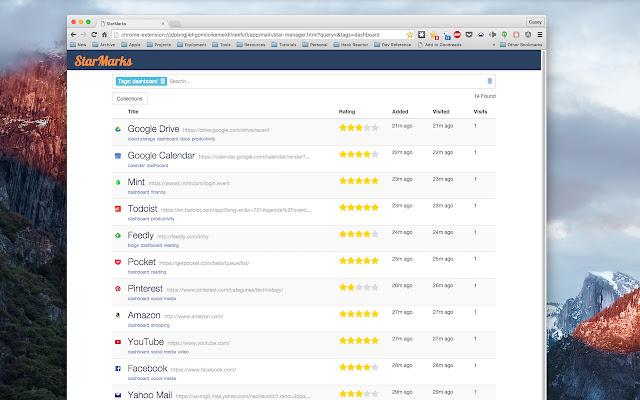Go back with the browser back arrow
Screen dimensions: 640x400
[x=73, y=35]
